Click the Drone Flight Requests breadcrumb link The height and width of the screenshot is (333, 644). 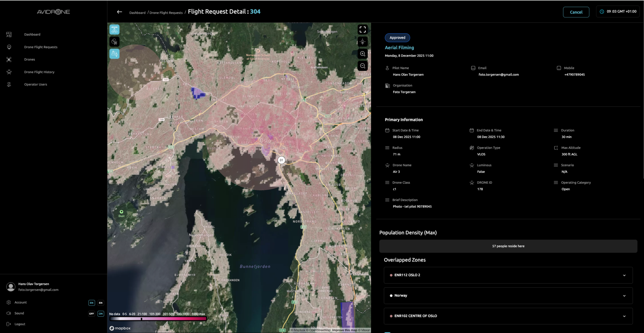coord(166,13)
